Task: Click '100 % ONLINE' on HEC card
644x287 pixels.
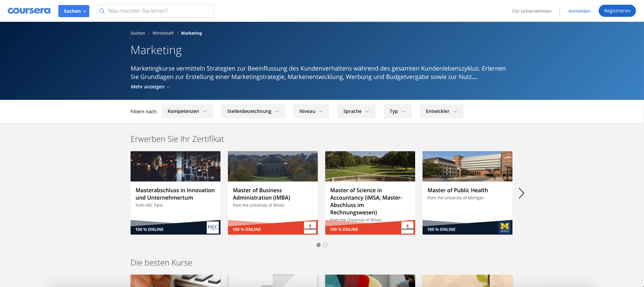Action: (149, 230)
